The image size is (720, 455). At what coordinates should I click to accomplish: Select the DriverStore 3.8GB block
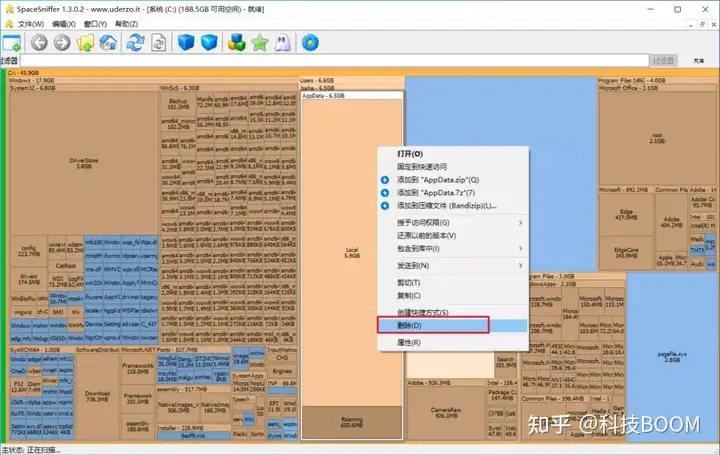click(x=84, y=163)
